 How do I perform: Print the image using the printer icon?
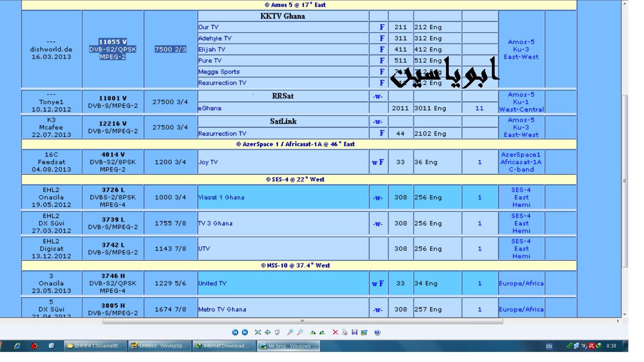[x=345, y=332]
